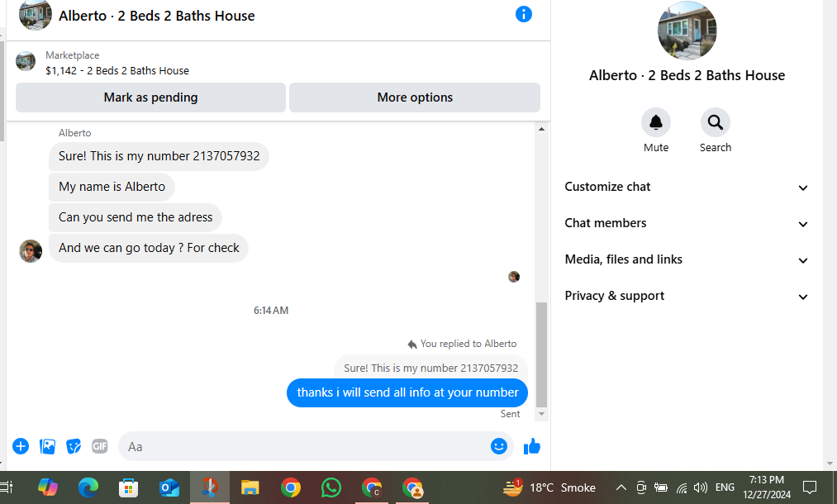Open more actions with the plus icon
The width and height of the screenshot is (837, 504).
[x=21, y=446]
